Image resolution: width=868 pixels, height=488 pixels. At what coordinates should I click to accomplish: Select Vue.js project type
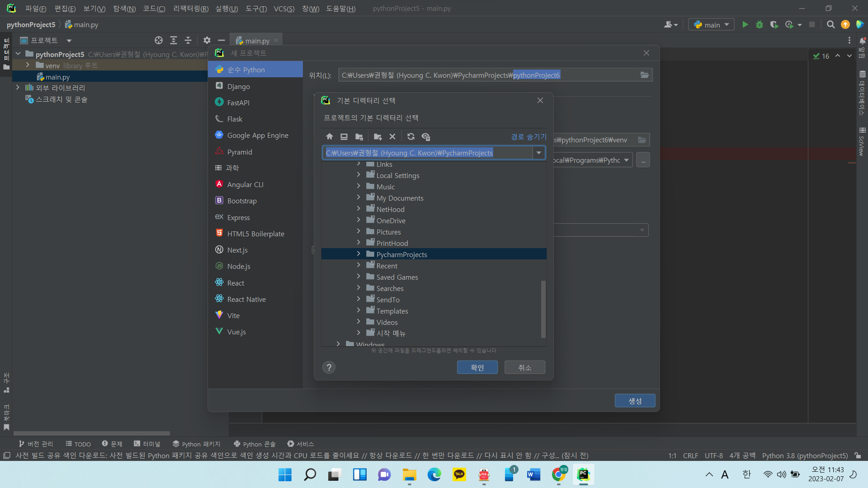click(255, 332)
